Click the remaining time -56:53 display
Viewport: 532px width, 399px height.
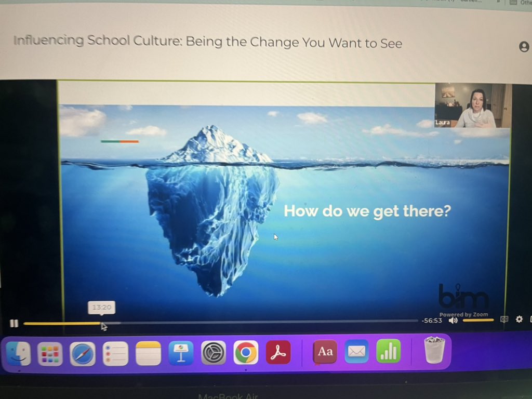pyautogui.click(x=432, y=321)
